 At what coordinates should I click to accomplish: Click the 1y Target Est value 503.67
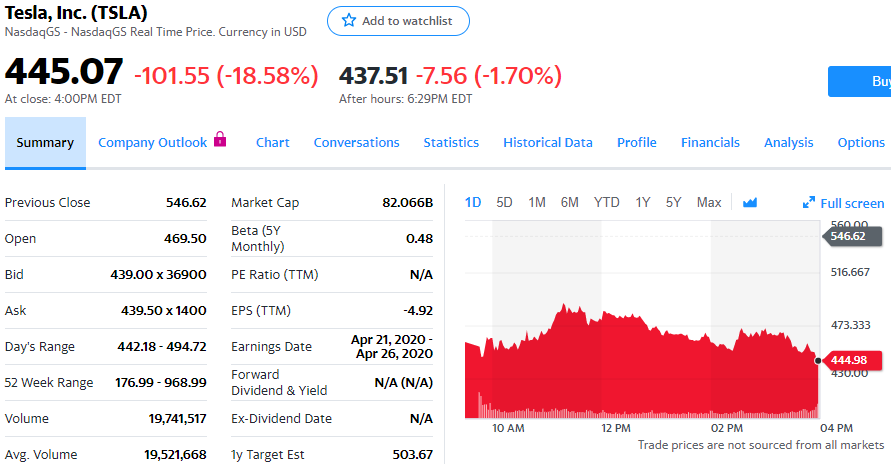[x=413, y=455]
